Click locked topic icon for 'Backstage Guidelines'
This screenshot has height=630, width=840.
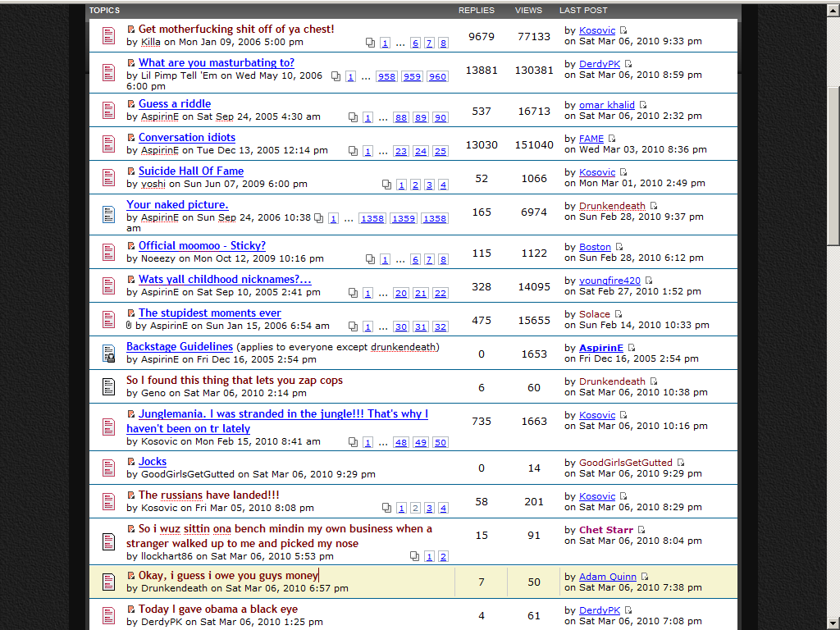[x=108, y=354]
